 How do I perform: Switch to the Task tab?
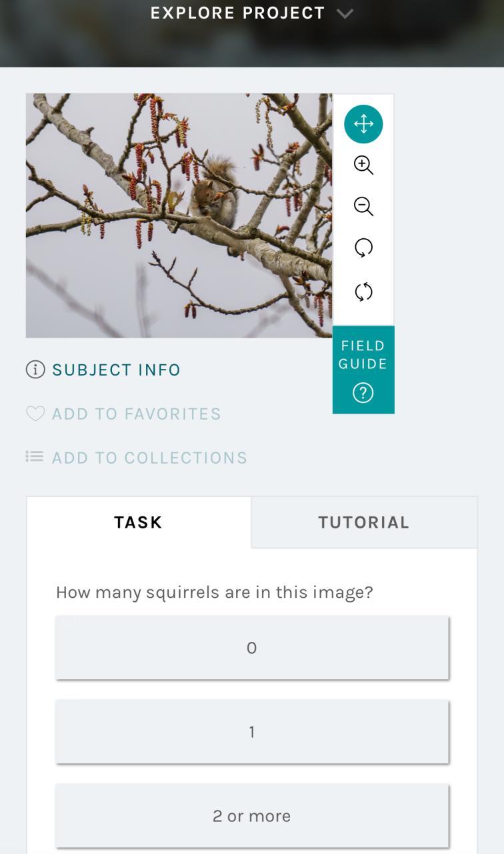(138, 522)
